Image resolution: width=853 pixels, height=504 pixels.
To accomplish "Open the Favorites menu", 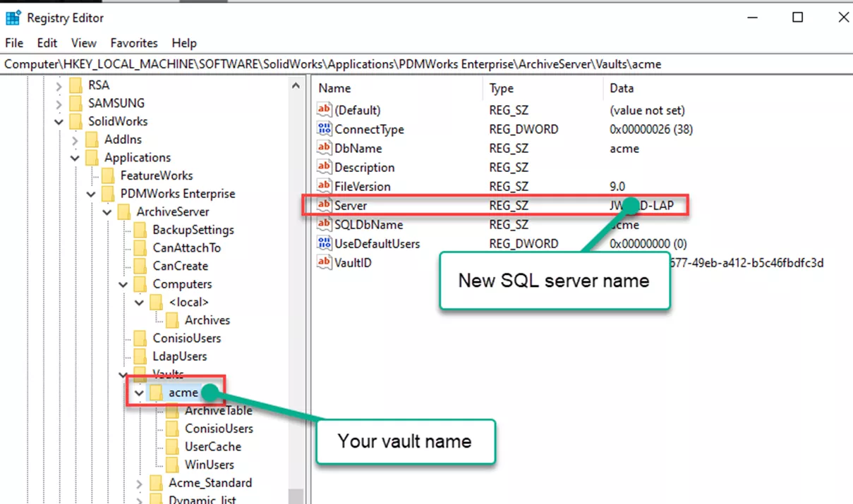I will (x=133, y=43).
